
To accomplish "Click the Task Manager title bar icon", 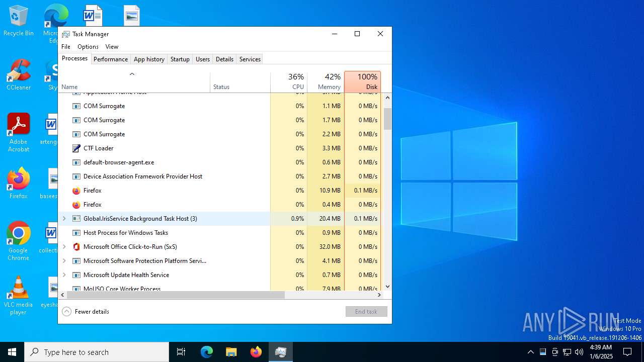I will pos(66,34).
